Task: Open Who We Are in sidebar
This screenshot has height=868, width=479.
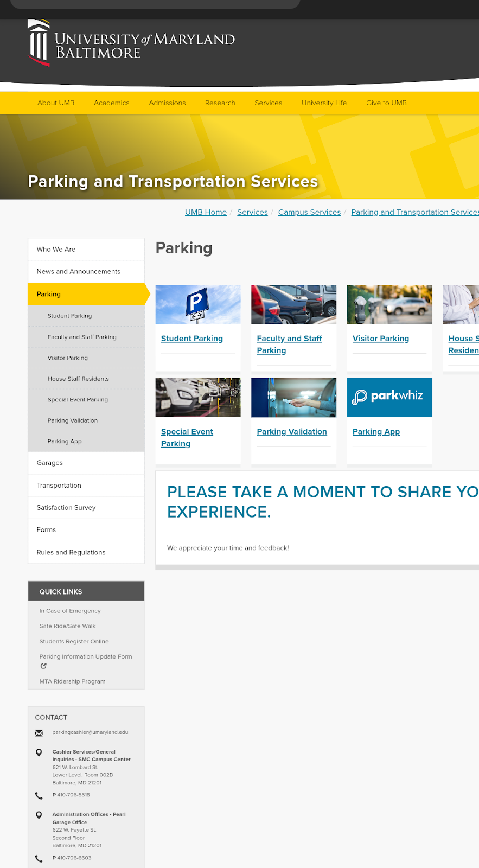Action: pos(86,249)
